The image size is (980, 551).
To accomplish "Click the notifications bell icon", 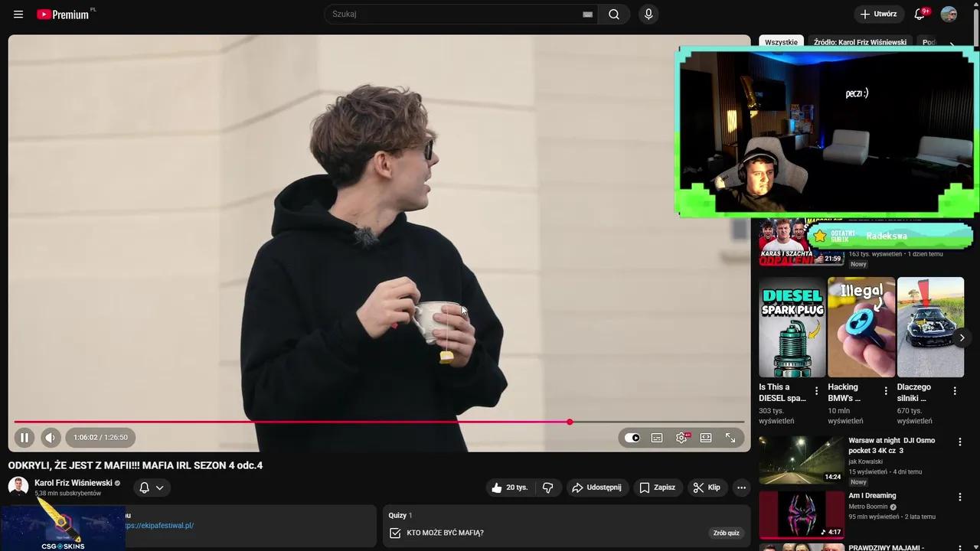I will [x=920, y=14].
